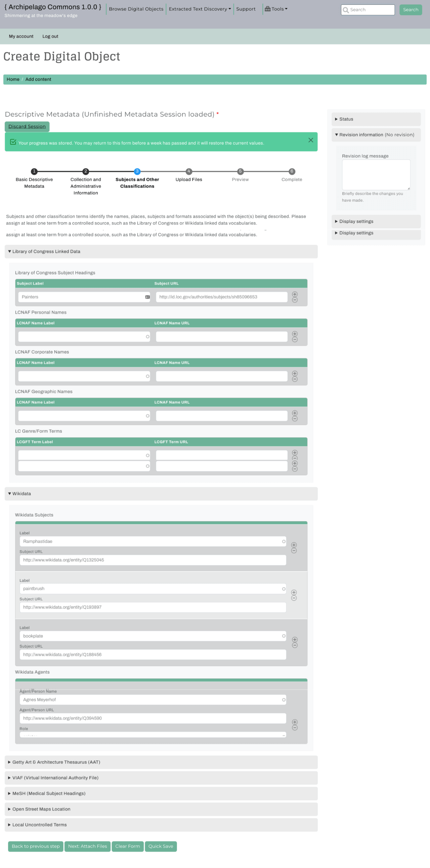This screenshot has width=430, height=868.
Task: Click the Revision log message text area
Action: [x=376, y=175]
